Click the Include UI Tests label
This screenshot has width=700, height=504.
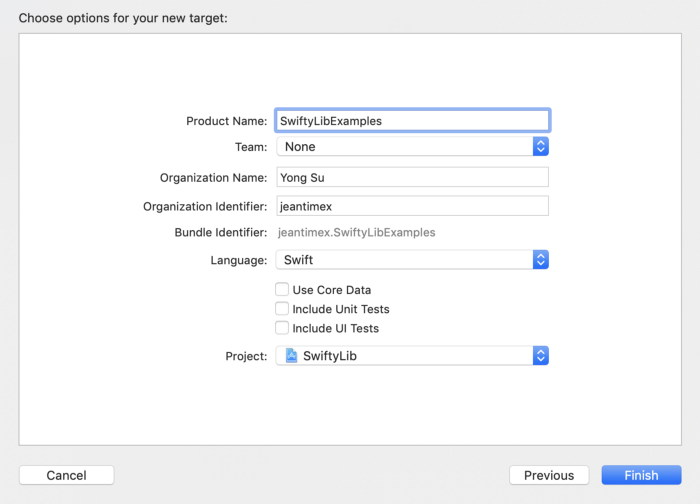click(335, 328)
